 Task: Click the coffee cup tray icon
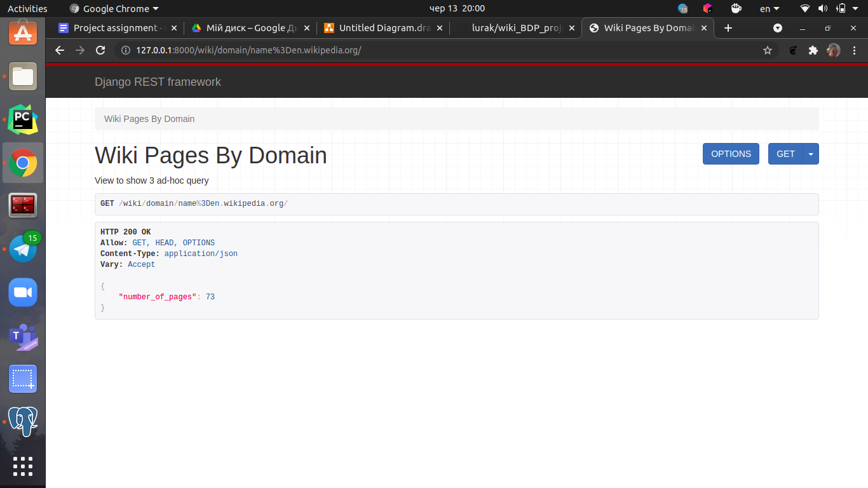pyautogui.click(x=736, y=9)
